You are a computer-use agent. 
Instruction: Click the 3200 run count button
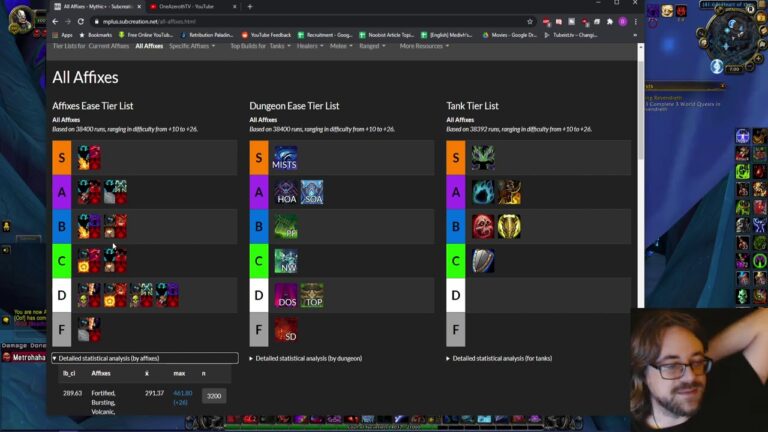pyautogui.click(x=214, y=396)
